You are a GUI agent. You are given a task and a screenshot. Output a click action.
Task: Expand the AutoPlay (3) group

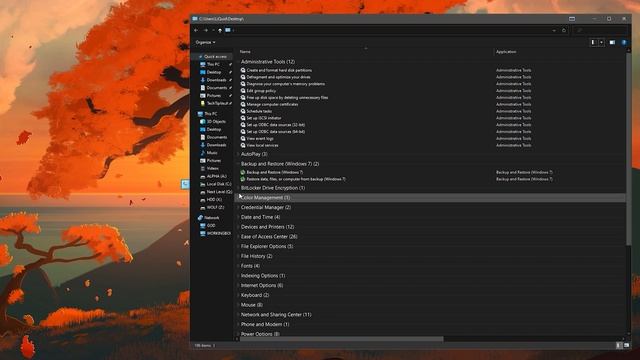[254, 154]
